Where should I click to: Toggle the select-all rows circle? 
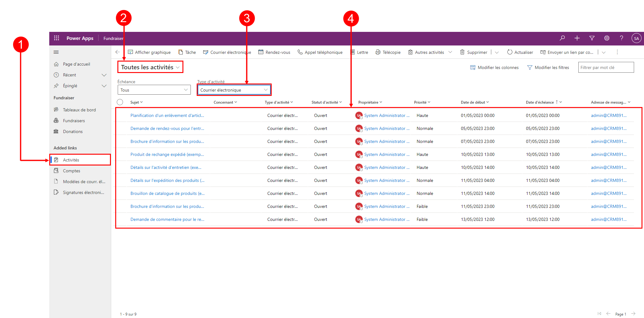click(120, 102)
